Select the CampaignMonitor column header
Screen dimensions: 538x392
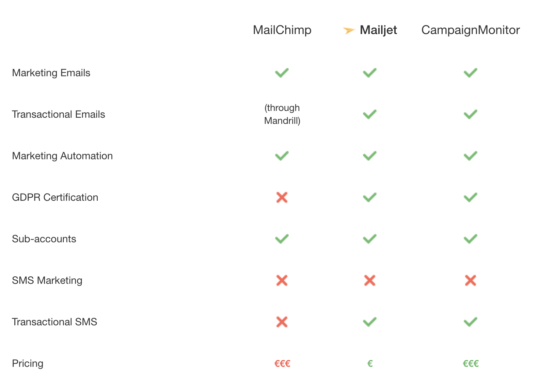(x=471, y=30)
